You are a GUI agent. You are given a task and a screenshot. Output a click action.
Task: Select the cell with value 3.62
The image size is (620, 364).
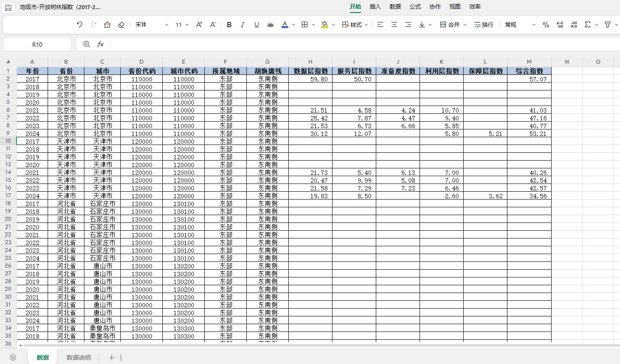pyautogui.click(x=485, y=196)
